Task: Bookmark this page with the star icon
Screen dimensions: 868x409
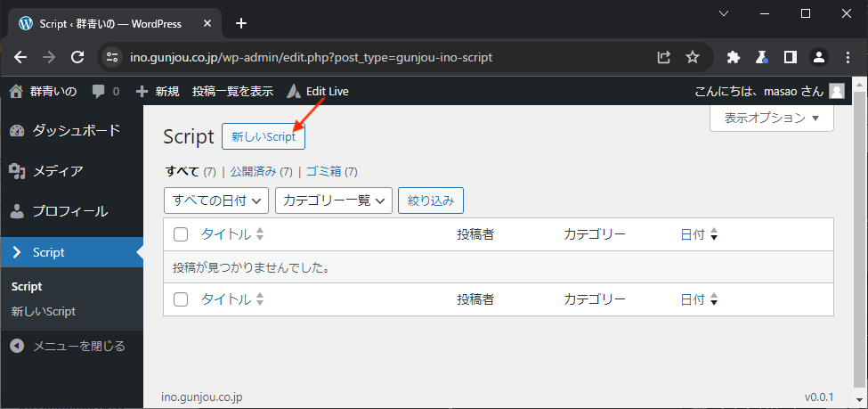Action: coord(693,57)
